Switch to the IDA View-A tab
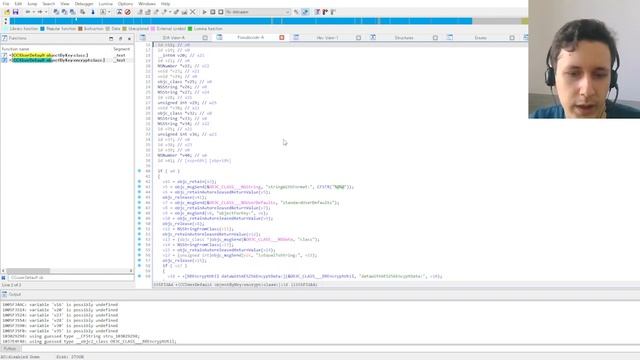 173,38
